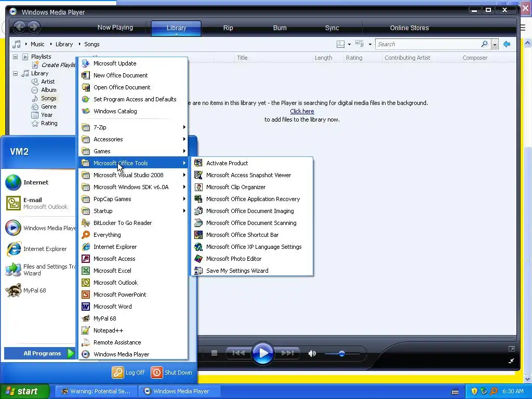Open Set Program Access and Defaults
Screen dimensions: 532x399
point(133,99)
